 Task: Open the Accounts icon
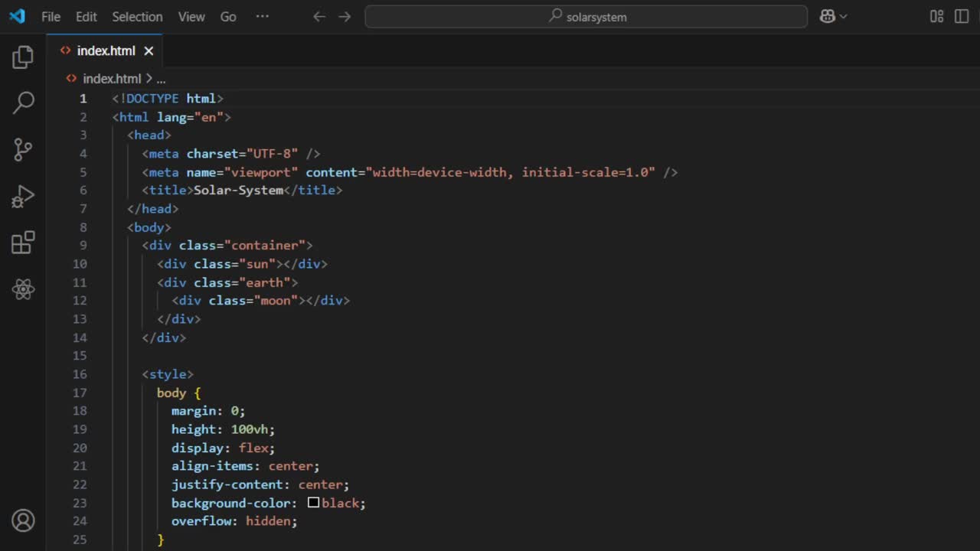tap(23, 520)
